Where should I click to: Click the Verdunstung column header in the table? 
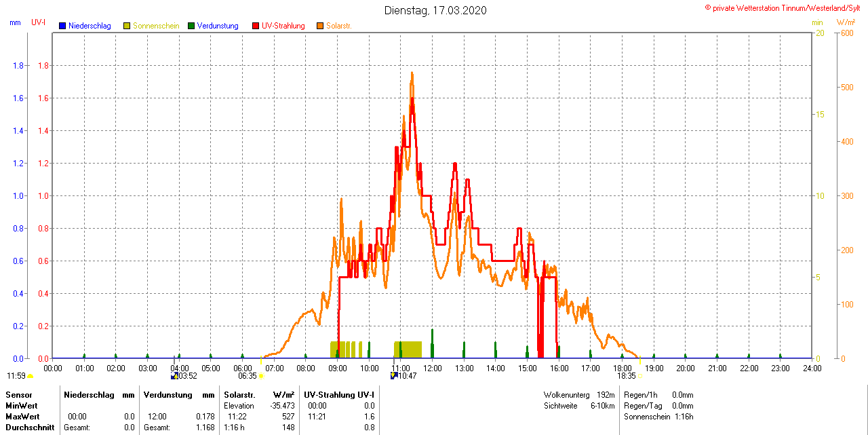click(168, 394)
